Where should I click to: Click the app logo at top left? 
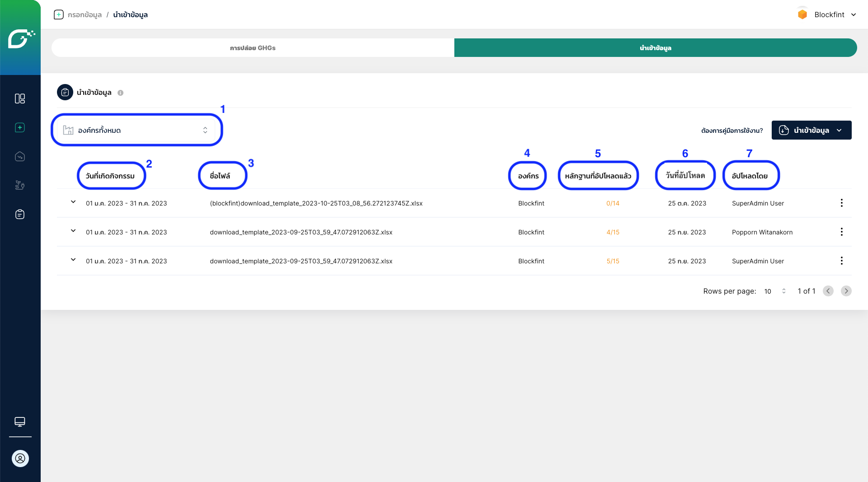tap(20, 38)
